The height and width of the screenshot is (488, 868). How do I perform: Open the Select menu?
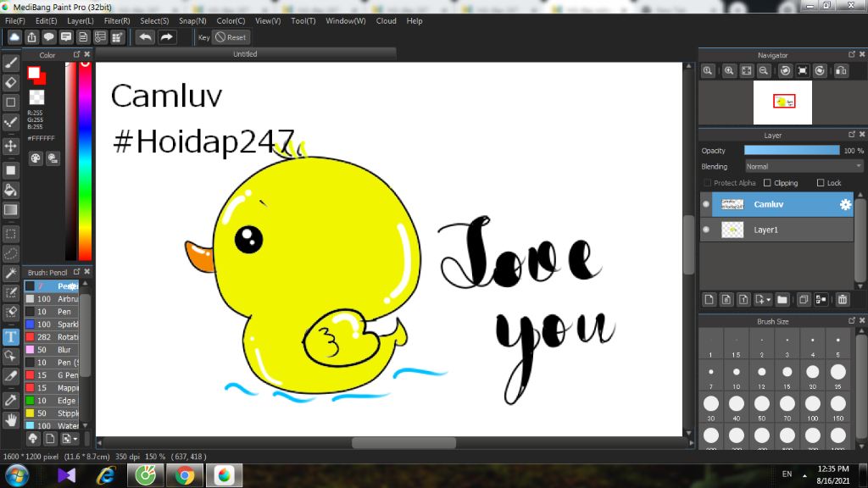154,21
